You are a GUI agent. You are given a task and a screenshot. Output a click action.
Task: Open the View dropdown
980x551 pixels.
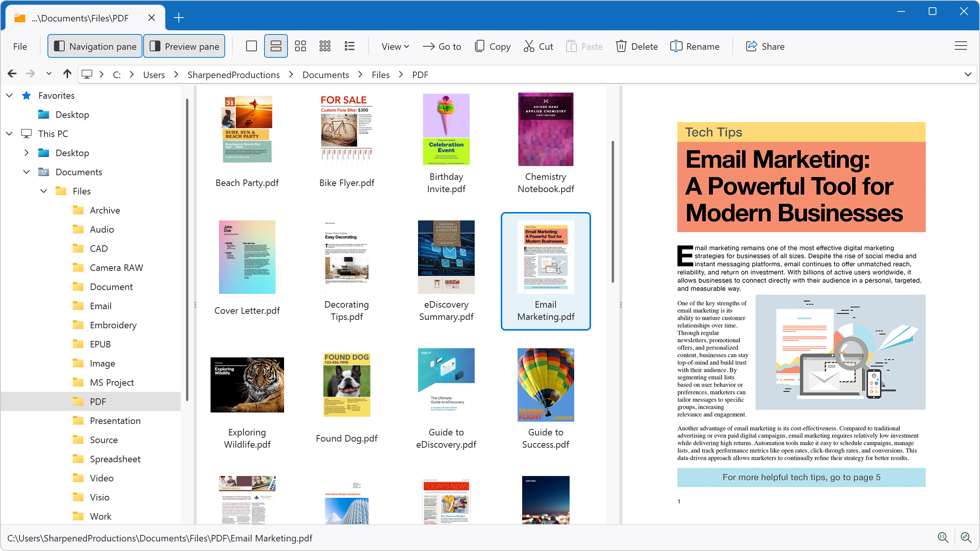click(395, 46)
